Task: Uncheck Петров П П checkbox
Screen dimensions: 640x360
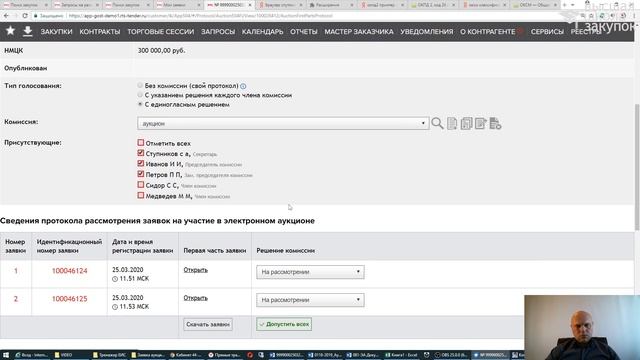Action: pyautogui.click(x=141, y=174)
